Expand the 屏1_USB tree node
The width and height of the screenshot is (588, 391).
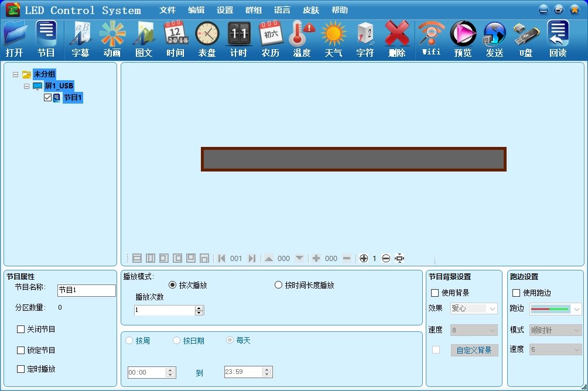click(x=26, y=85)
